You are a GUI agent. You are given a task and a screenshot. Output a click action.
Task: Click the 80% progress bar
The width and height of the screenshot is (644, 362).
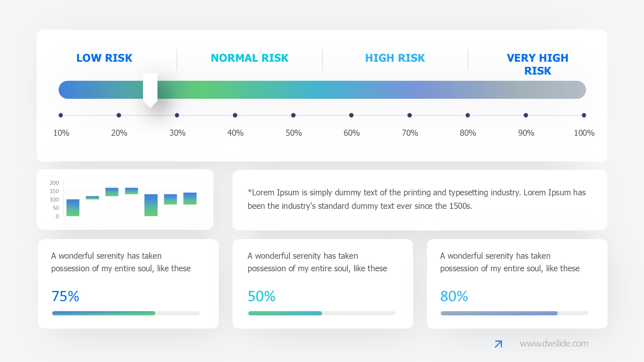point(514,313)
